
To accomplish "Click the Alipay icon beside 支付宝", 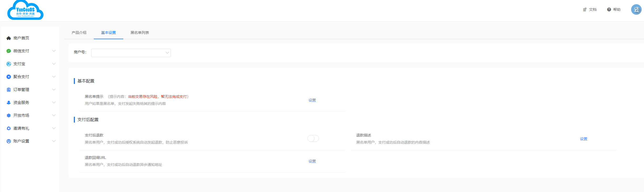I will (9, 64).
